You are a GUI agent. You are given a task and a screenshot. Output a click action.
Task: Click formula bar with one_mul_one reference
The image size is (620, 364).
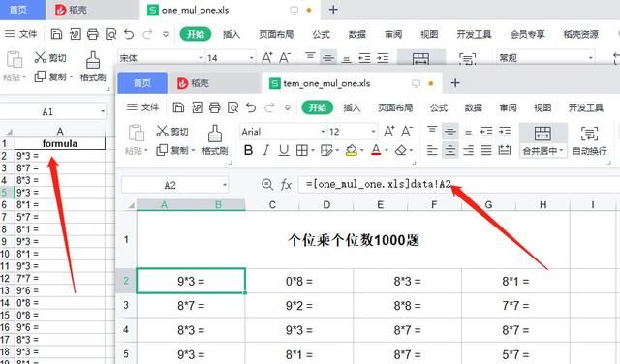[x=458, y=185]
